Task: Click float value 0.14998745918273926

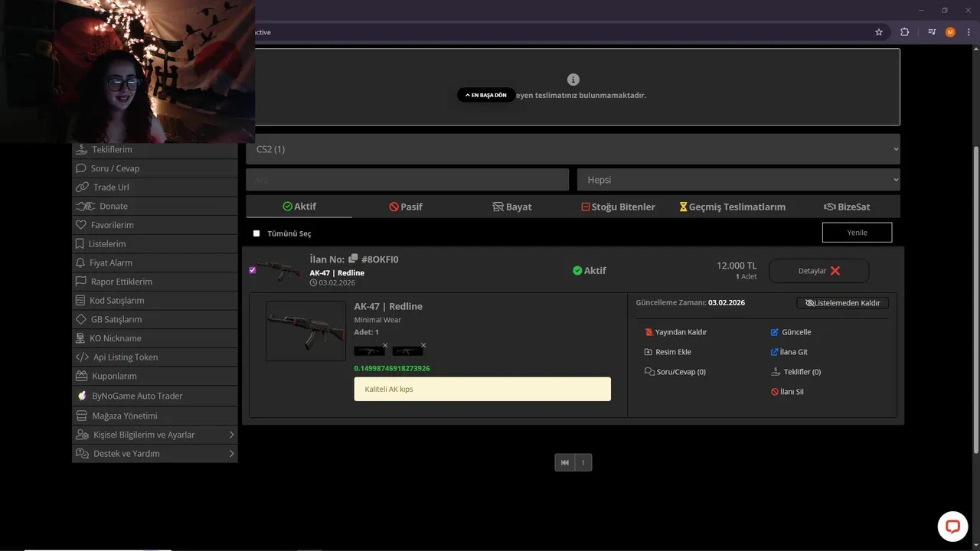Action: click(392, 368)
